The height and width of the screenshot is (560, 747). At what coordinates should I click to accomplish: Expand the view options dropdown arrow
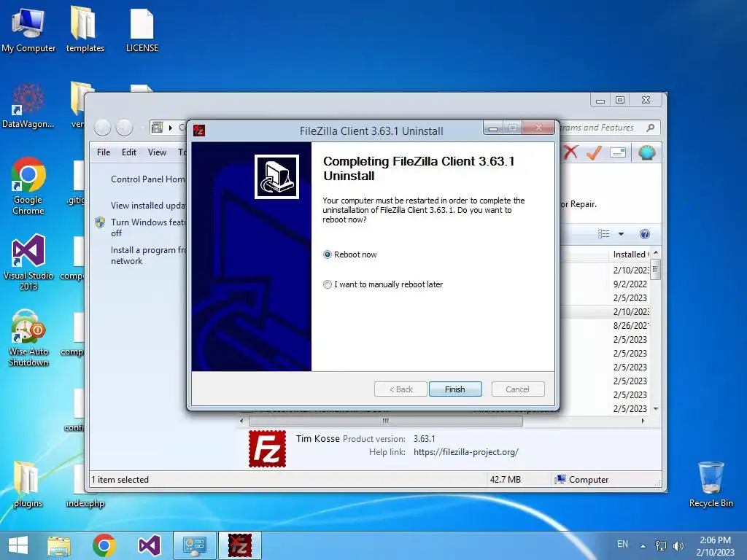click(x=621, y=234)
